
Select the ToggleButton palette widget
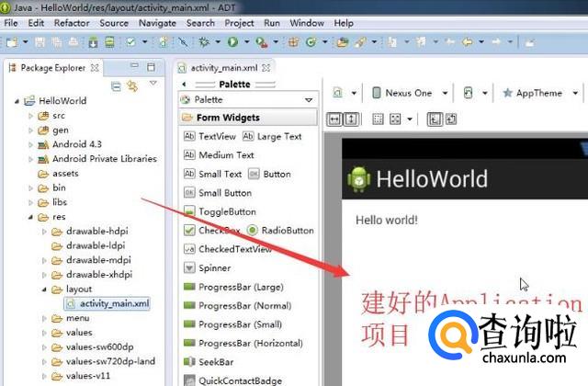220,211
